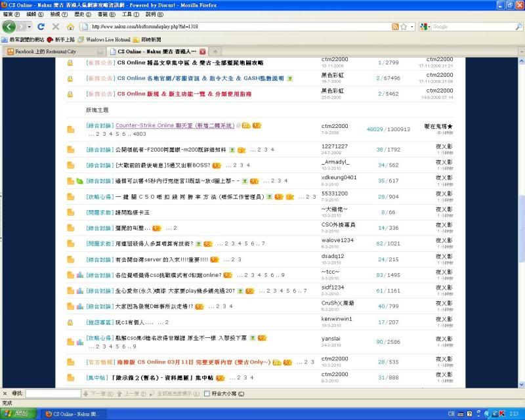Open author profile walove1234
This screenshot has height=420, width=525.
[x=337, y=240]
